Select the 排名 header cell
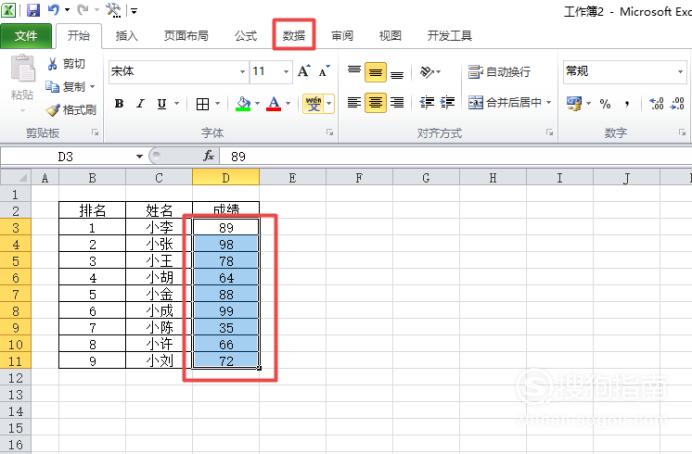 tap(92, 210)
